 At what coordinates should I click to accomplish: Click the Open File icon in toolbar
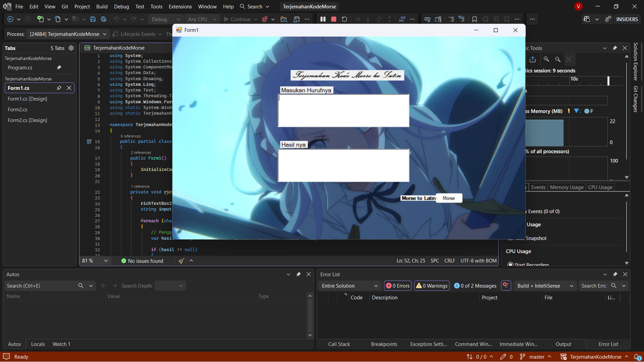click(58, 19)
